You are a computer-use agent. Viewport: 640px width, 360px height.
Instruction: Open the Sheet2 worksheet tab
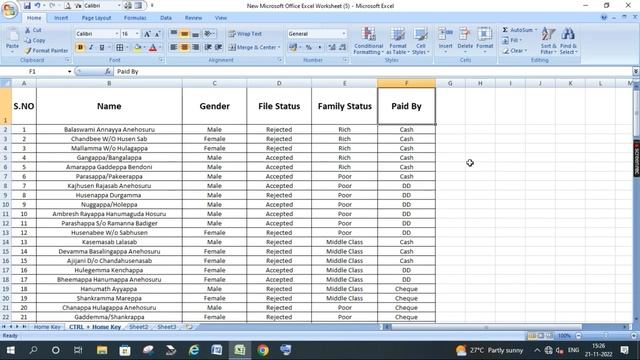[139, 327]
